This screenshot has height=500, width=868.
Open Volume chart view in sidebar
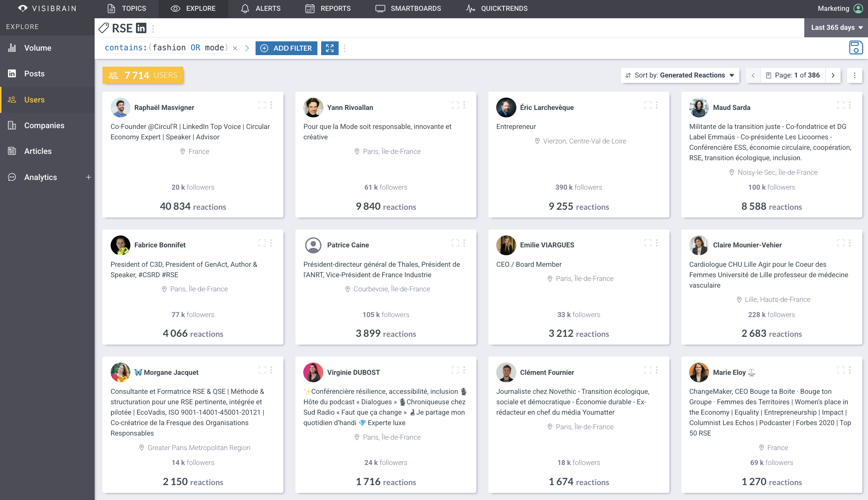(37, 48)
